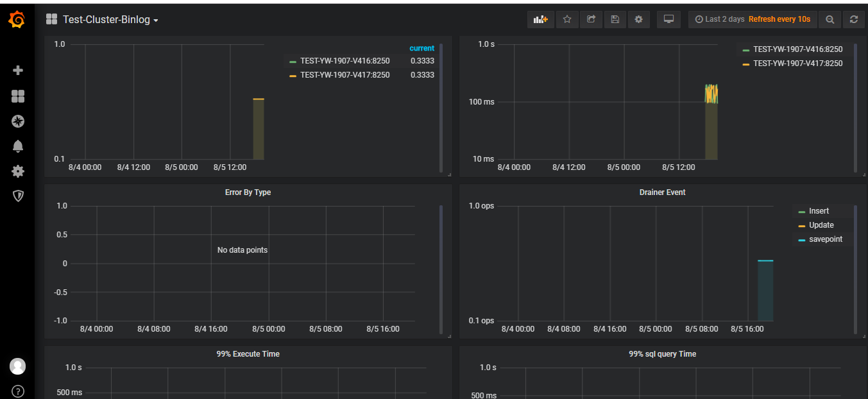Star this dashboard as favorite
The image size is (868, 399).
click(567, 19)
